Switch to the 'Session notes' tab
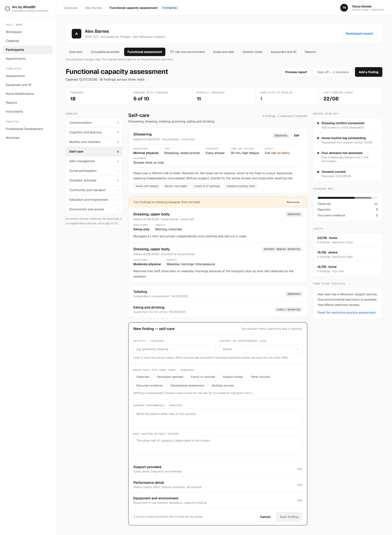This screenshot has width=392, height=535. point(252,52)
